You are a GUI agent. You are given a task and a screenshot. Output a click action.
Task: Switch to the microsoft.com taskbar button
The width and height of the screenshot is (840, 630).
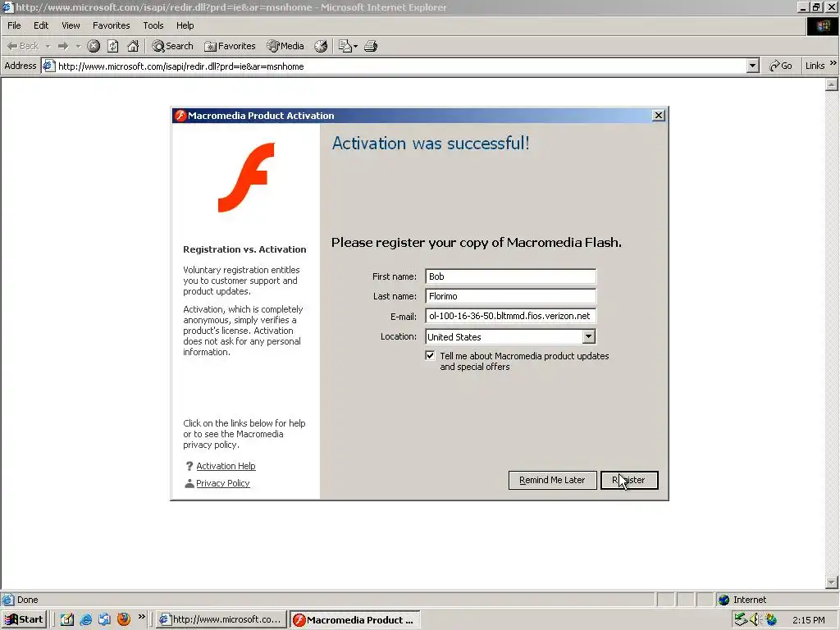coord(221,619)
